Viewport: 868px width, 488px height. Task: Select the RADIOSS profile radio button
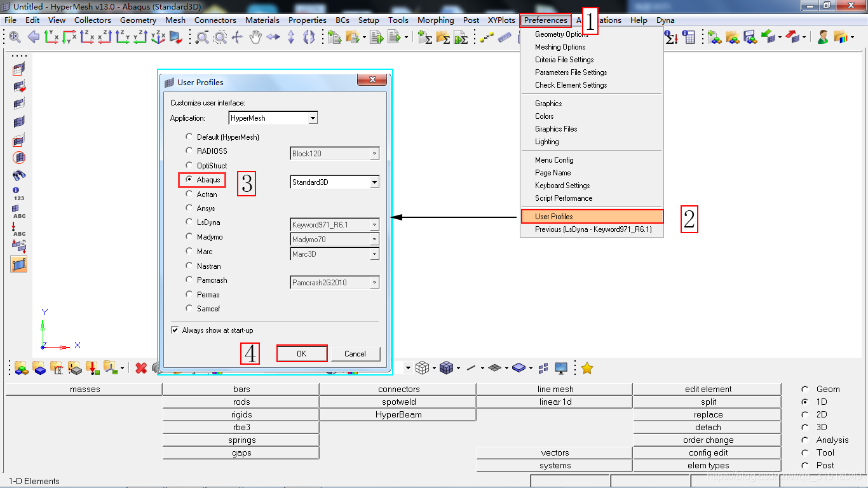189,151
